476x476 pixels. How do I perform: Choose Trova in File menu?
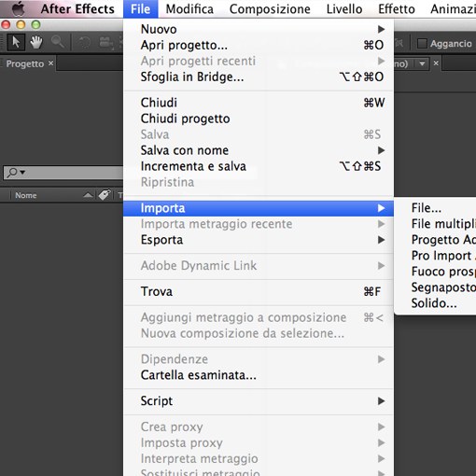[x=259, y=291]
